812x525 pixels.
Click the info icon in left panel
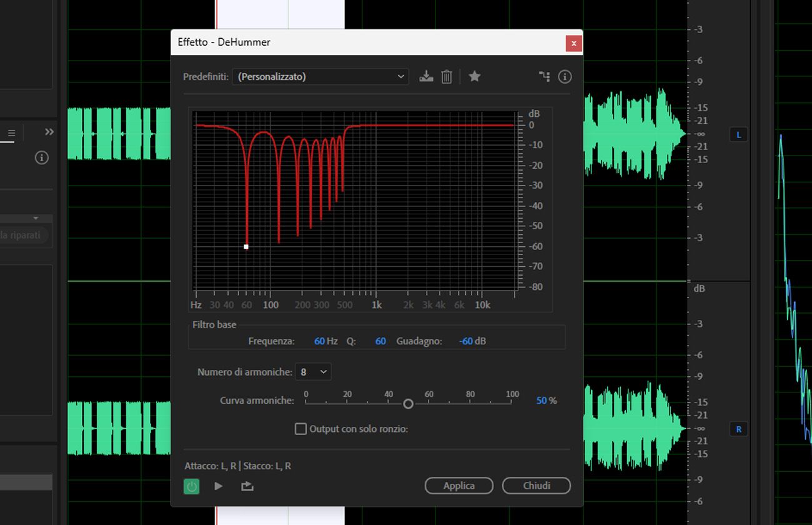pos(42,157)
